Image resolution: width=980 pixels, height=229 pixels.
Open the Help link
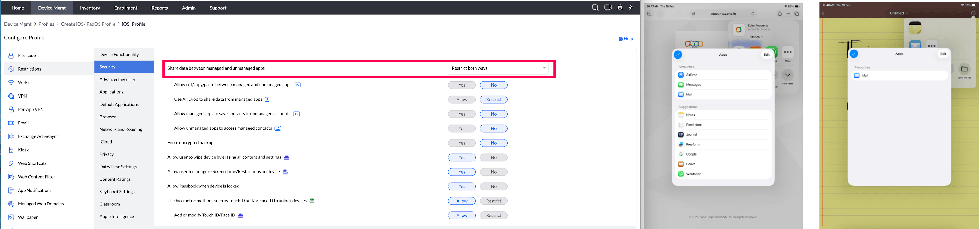pyautogui.click(x=626, y=39)
